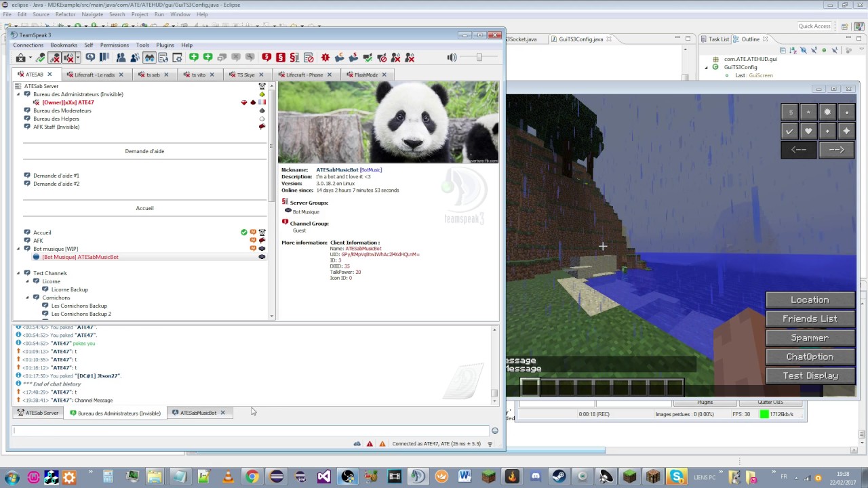Switch to the FlashModz server tab
The image size is (868, 488).
(x=366, y=75)
